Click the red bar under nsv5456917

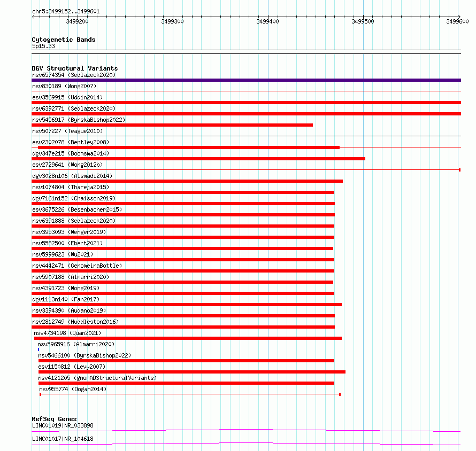coord(172,125)
